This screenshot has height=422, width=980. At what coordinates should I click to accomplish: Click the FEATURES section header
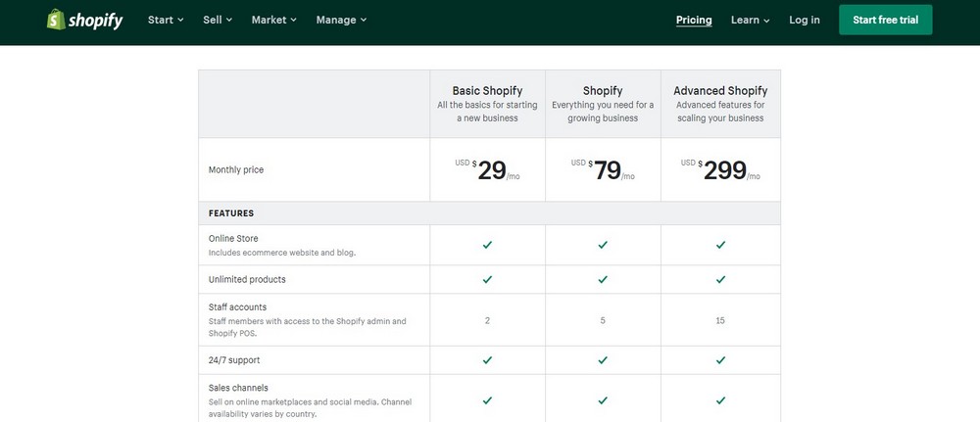pyautogui.click(x=231, y=213)
